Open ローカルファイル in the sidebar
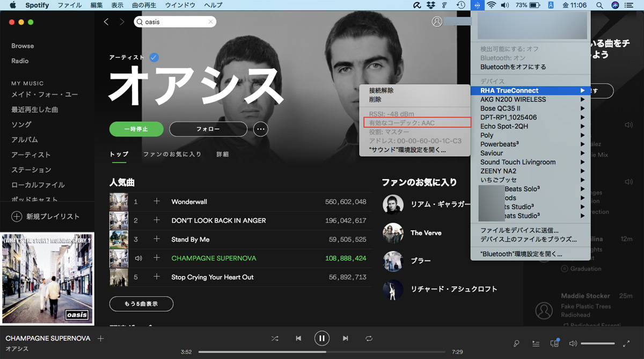Image resolution: width=644 pixels, height=359 pixels. 38,185
